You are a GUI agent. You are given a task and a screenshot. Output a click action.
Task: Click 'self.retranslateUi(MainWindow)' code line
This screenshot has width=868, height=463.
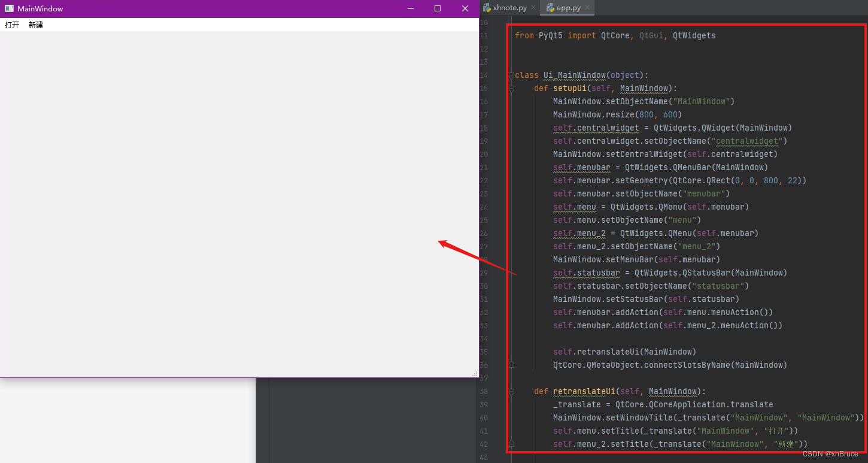tap(625, 352)
